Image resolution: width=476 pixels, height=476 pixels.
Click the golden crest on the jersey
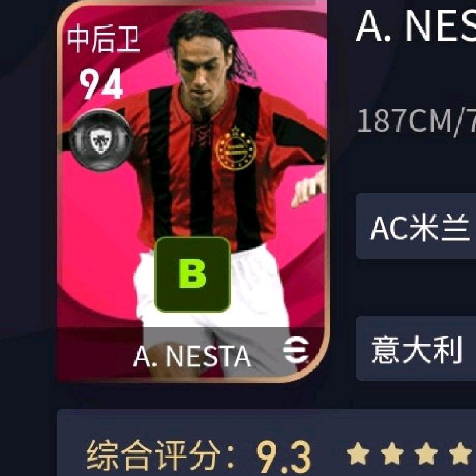[236, 148]
